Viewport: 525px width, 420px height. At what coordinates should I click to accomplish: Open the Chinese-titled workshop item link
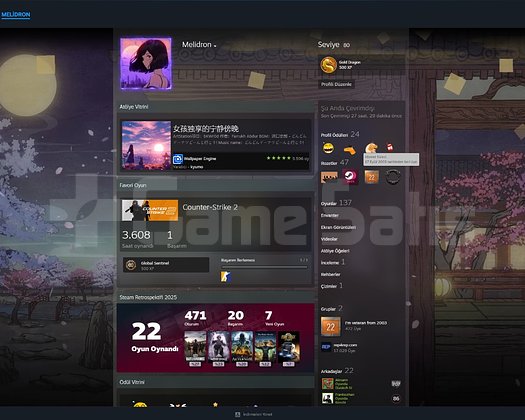(206, 128)
